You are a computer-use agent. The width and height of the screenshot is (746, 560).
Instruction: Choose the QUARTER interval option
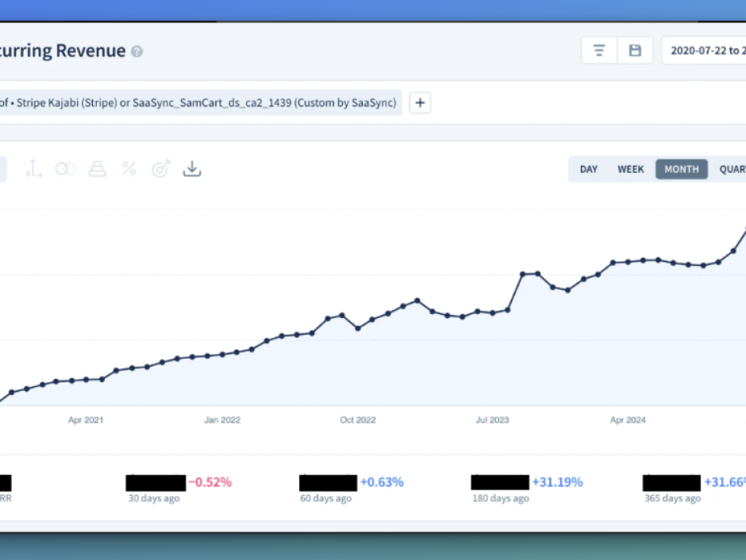pos(730,169)
